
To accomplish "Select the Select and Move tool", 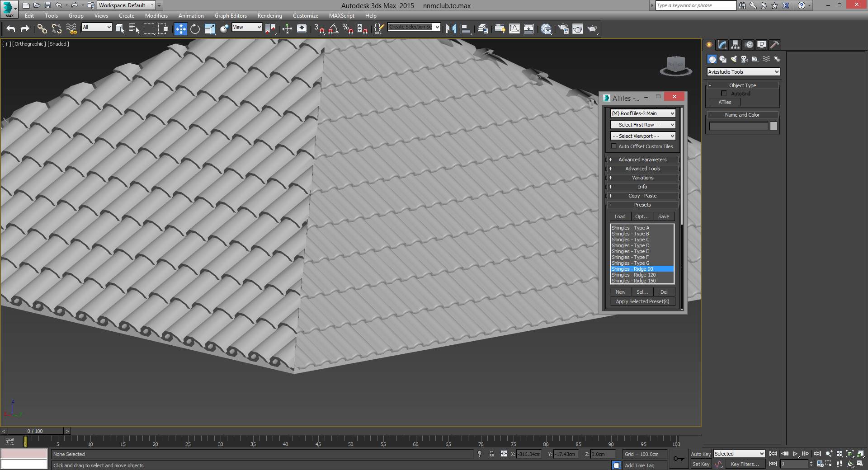I will [180, 29].
